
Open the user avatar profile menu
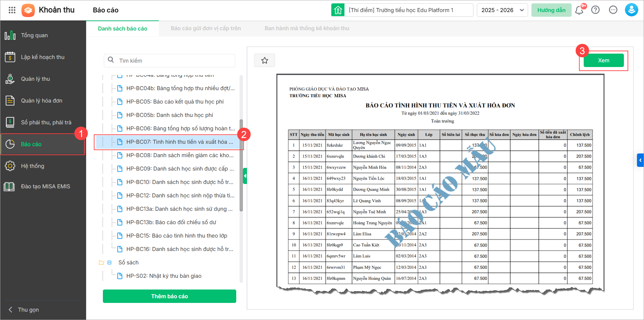631,10
